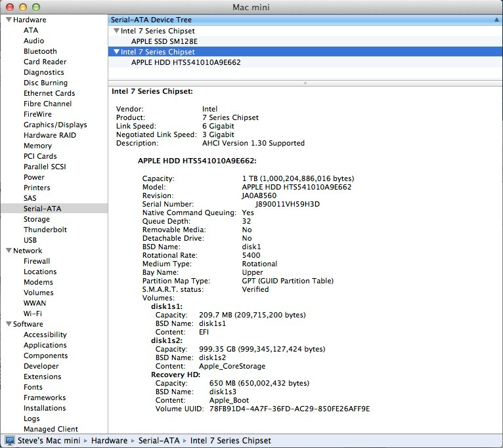Select Firewall under Network
This screenshot has width=503, height=448.
tap(37, 261)
